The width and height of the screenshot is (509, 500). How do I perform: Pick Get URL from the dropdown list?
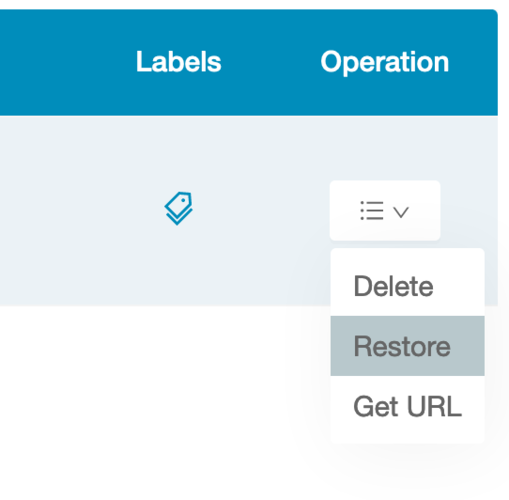(407, 406)
